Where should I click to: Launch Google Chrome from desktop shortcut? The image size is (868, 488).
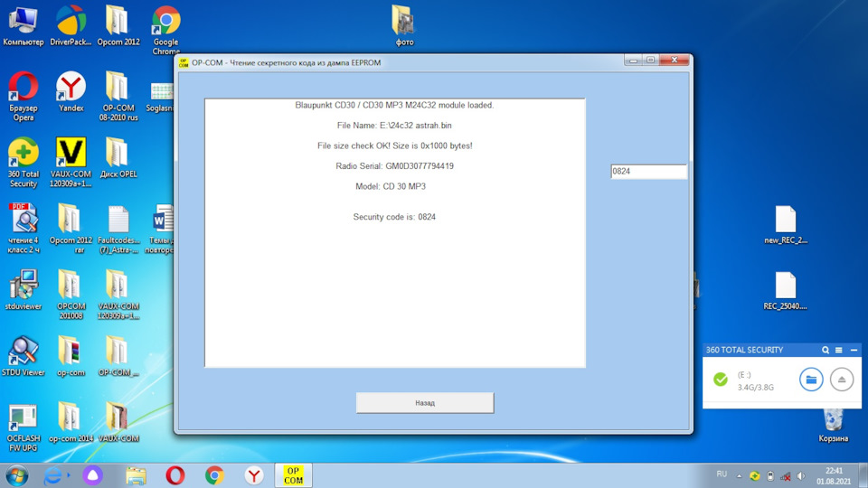tap(165, 30)
